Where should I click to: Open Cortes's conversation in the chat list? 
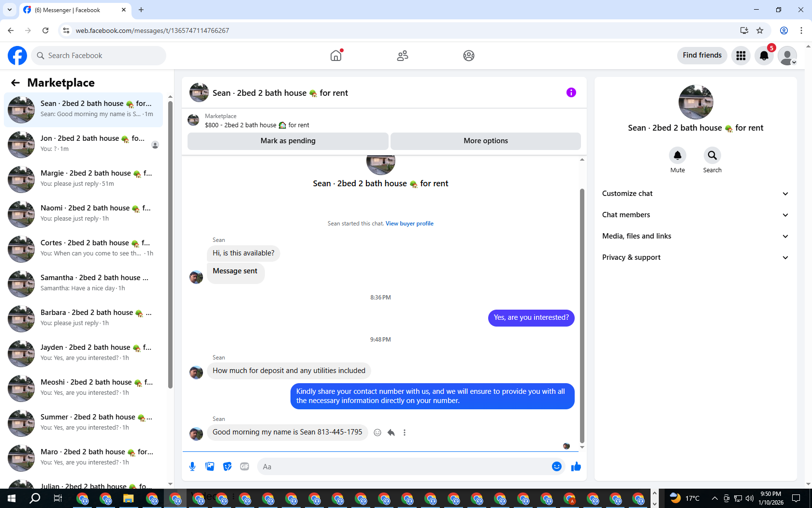point(83,249)
